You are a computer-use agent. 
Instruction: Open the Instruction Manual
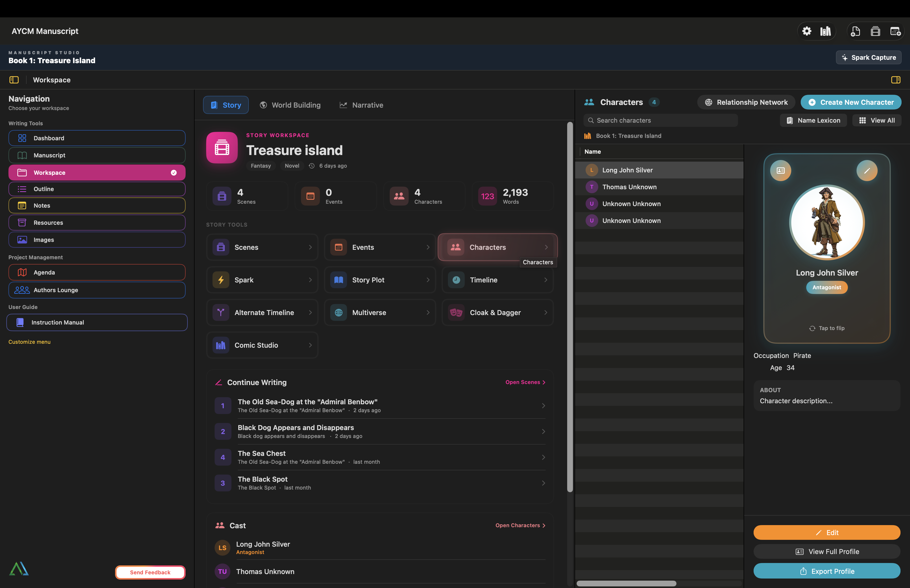coord(97,322)
